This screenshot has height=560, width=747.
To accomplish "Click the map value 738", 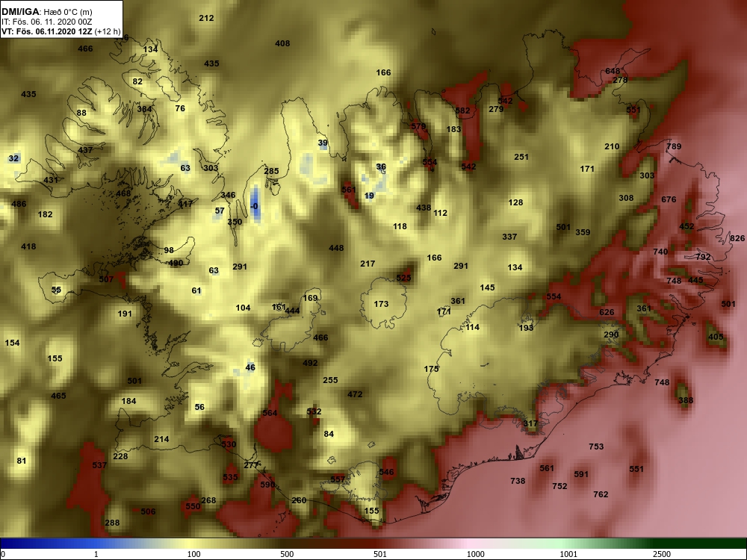I will (518, 481).
